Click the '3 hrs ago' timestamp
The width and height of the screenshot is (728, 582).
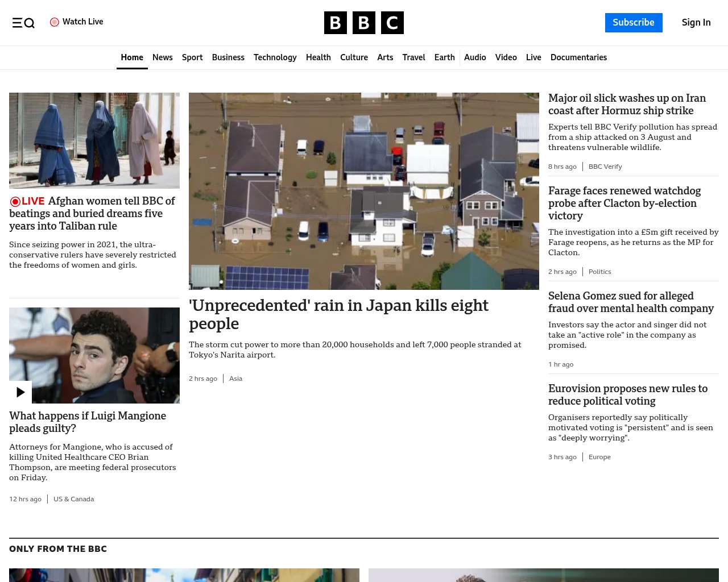(562, 457)
